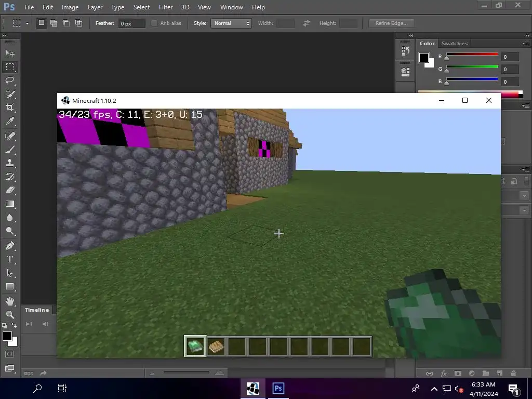Collapse the icon panel dock with double arrows

411,36
